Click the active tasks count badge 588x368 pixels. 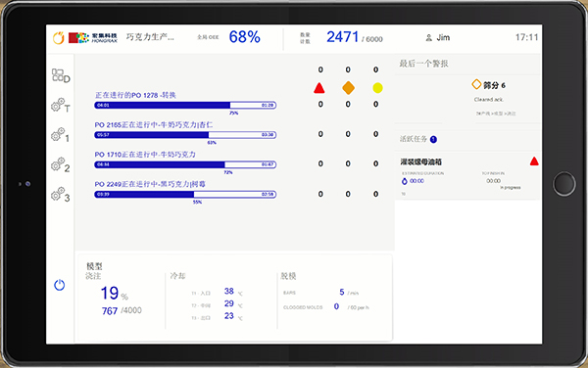coord(433,139)
